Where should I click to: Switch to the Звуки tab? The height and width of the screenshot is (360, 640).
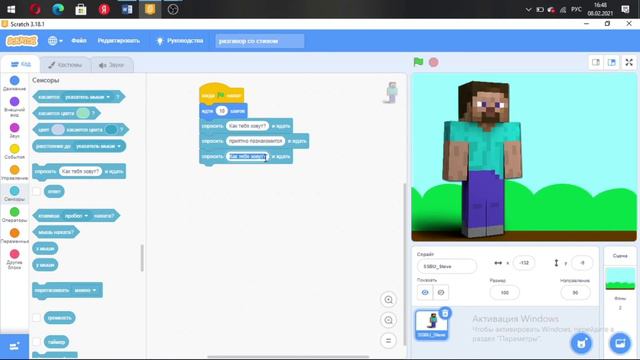click(x=111, y=65)
